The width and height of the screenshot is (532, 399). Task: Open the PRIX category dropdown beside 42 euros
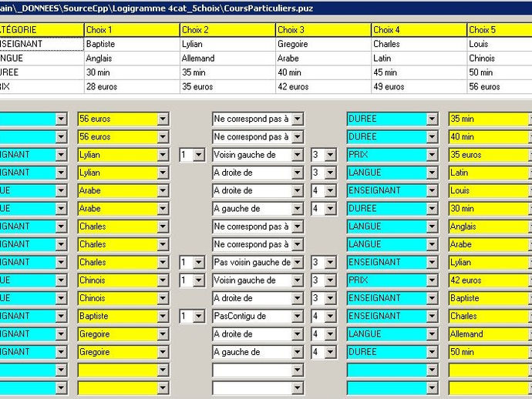433,280
